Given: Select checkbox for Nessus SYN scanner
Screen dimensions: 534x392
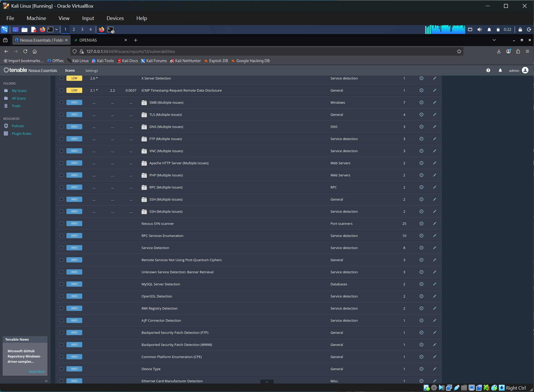Looking at the screenshot, I should [61, 224].
